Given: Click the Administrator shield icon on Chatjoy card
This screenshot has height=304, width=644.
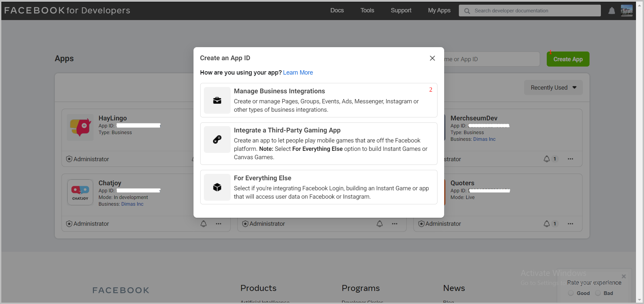Looking at the screenshot, I should click(69, 224).
